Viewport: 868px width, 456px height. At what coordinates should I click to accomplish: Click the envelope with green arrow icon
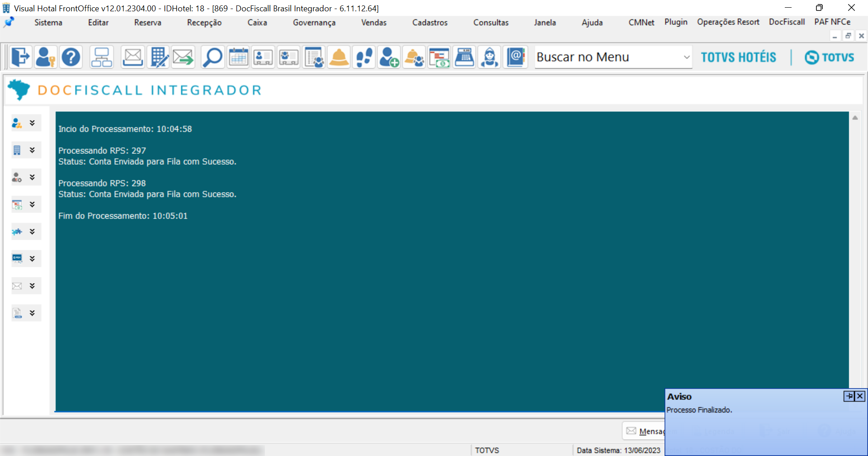coord(183,57)
